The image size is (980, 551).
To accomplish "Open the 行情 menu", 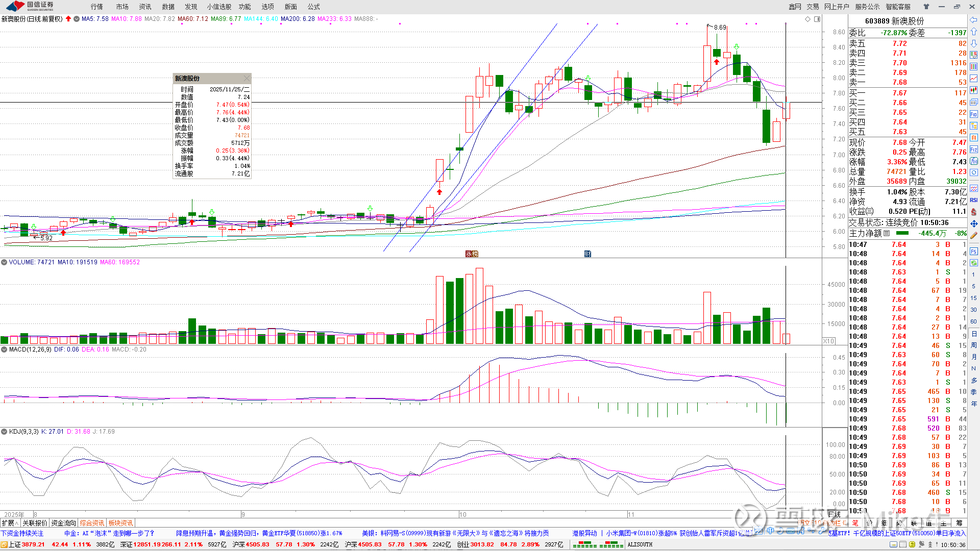I will pyautogui.click(x=96, y=7).
